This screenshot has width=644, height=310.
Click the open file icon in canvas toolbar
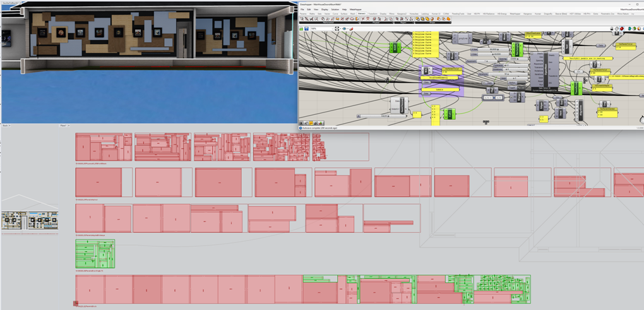tap(302, 28)
